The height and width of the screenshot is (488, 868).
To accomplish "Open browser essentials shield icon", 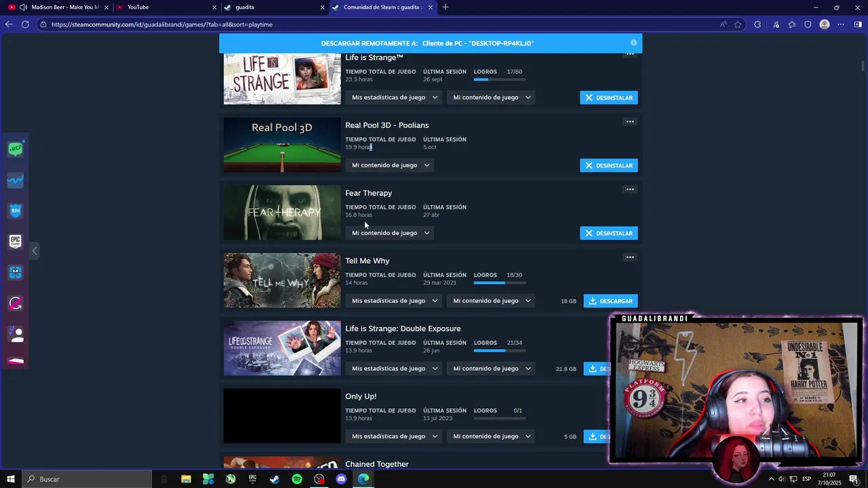I will coord(808,24).
